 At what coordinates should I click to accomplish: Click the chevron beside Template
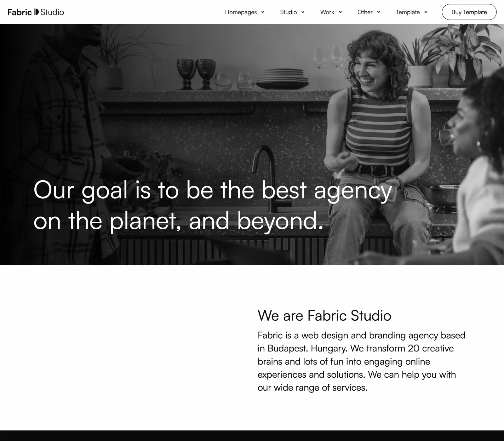tap(426, 12)
